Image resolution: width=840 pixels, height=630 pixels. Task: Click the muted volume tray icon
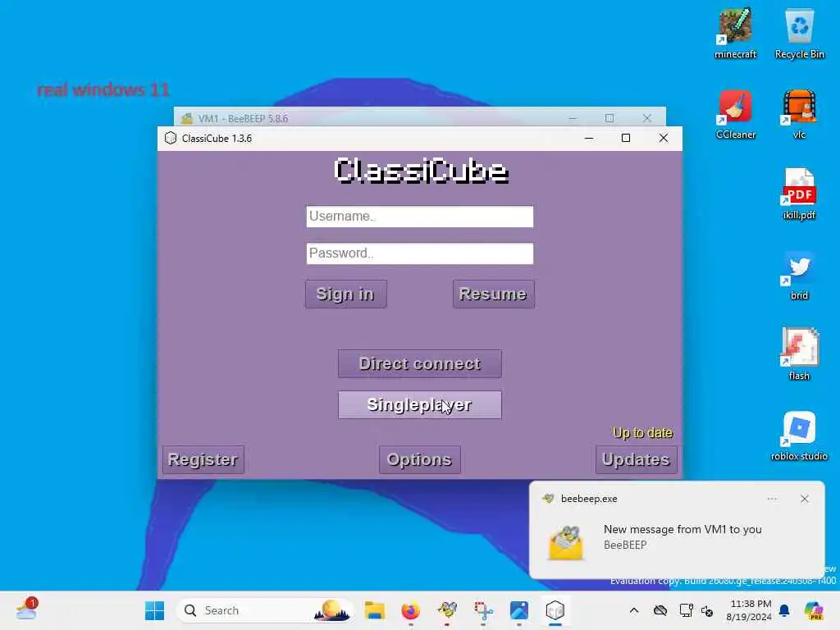pyautogui.click(x=707, y=610)
